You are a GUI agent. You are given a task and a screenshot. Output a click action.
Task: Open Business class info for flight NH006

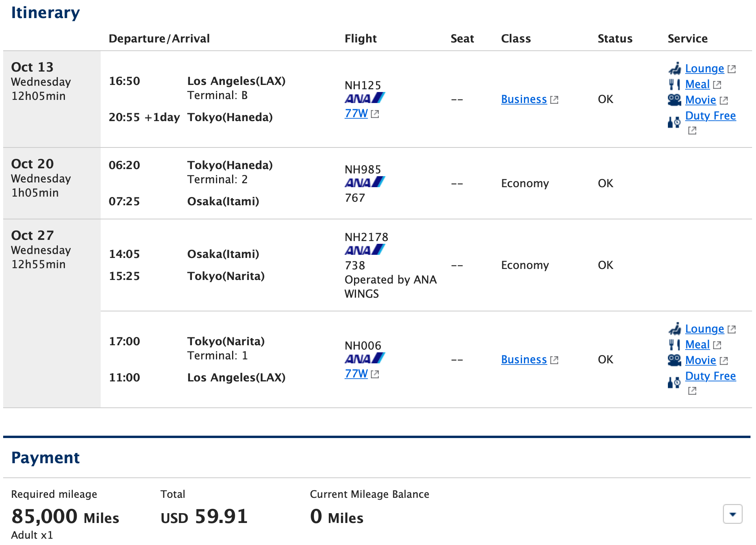[x=524, y=359]
